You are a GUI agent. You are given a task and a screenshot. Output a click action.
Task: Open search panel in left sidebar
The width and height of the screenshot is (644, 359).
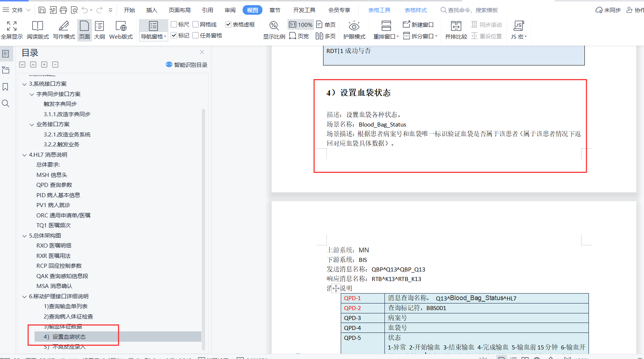click(x=6, y=103)
